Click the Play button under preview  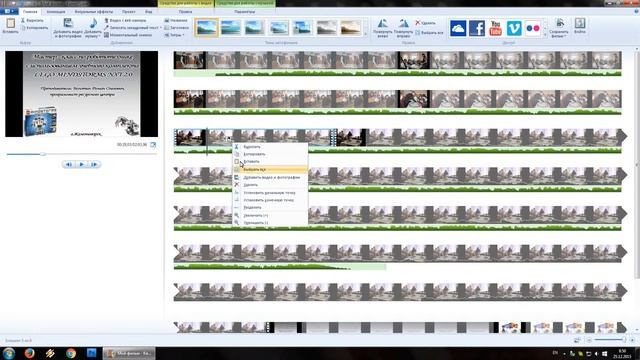tap(82, 164)
